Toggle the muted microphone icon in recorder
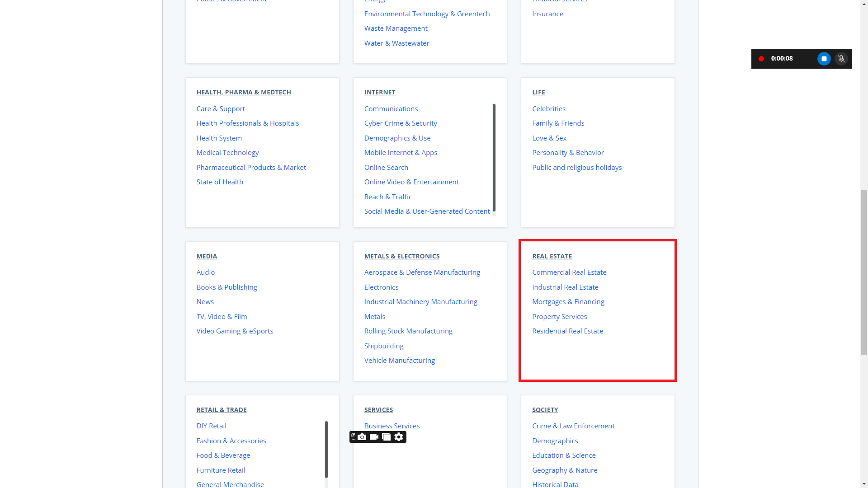The width and height of the screenshot is (868, 488). [841, 59]
